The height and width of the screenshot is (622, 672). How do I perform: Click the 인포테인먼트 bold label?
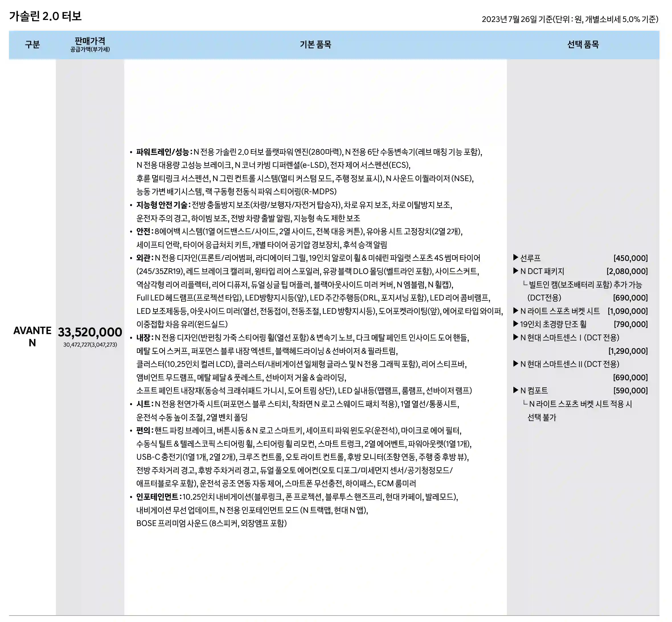coord(159,497)
